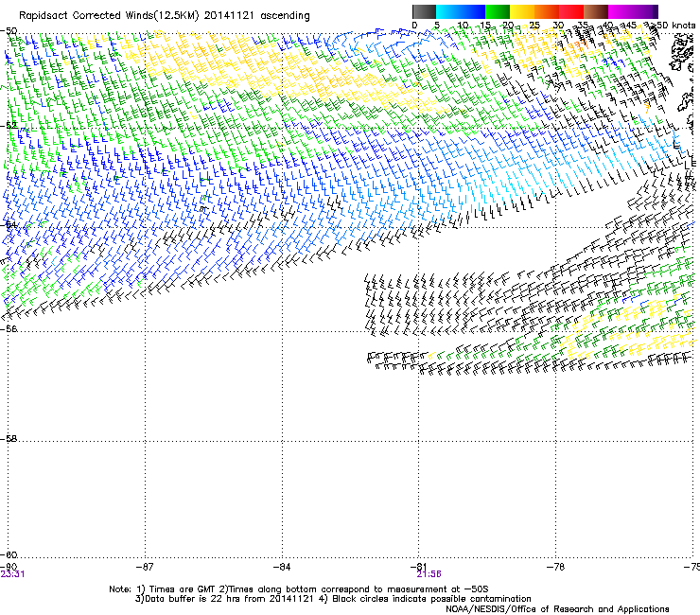Click the -50 latitude axis label
Image resolution: width=700 pixels, height=615 pixels.
[x=9, y=31]
